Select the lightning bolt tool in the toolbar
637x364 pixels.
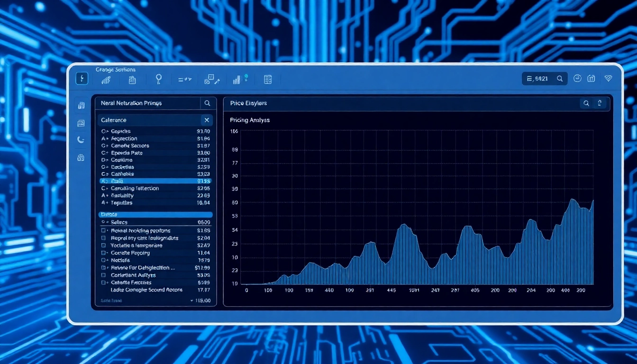tap(82, 78)
